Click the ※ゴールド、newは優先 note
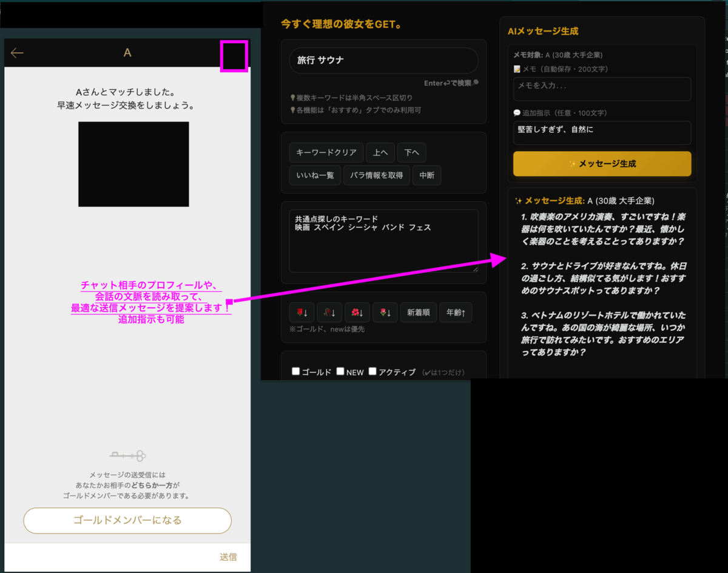This screenshot has width=728, height=573. coord(327,329)
